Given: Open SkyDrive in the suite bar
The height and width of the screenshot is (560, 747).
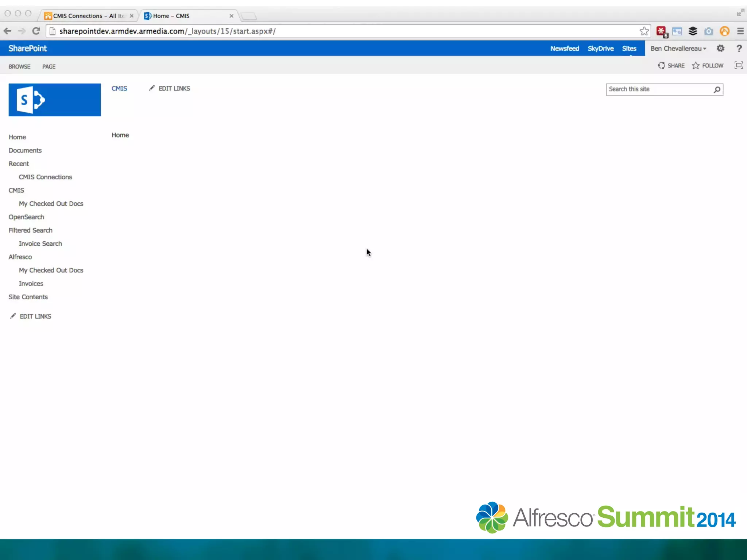Looking at the screenshot, I should (600, 48).
